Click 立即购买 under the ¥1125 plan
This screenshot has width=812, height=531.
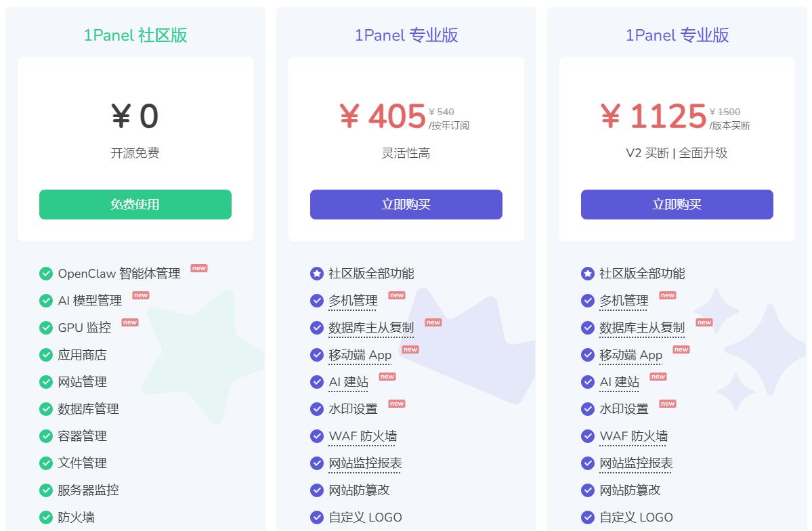[x=677, y=205]
